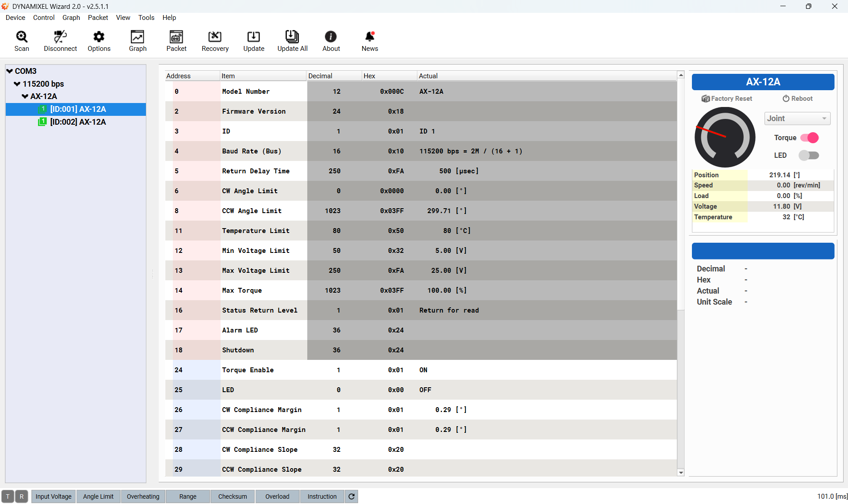Click the position dial gauge
Viewport: 848px width, 504px height.
725,137
